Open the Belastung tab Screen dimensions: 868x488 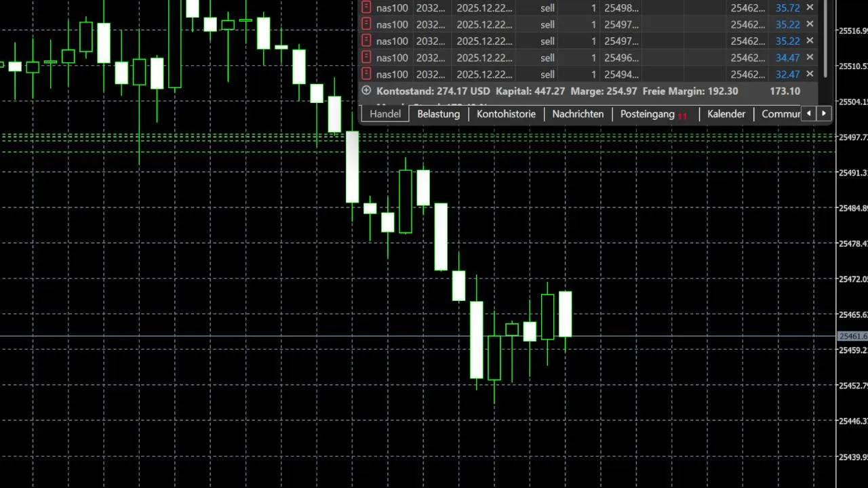tap(438, 114)
